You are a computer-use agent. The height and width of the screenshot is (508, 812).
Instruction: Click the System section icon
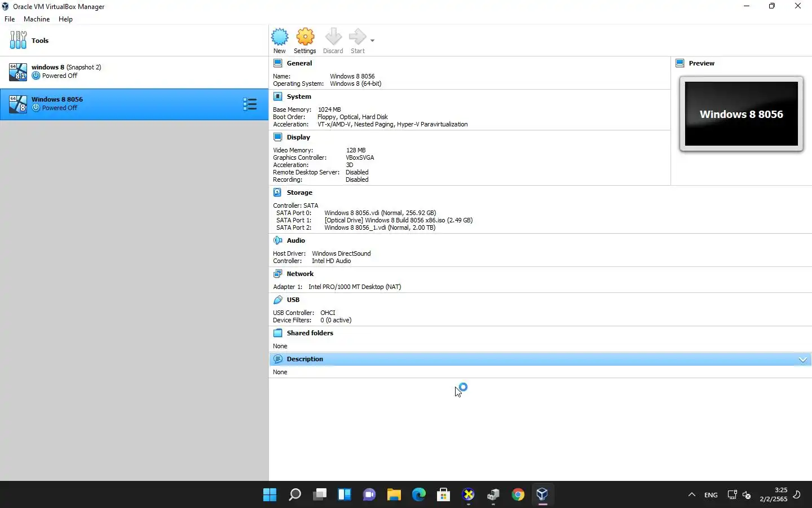(278, 97)
